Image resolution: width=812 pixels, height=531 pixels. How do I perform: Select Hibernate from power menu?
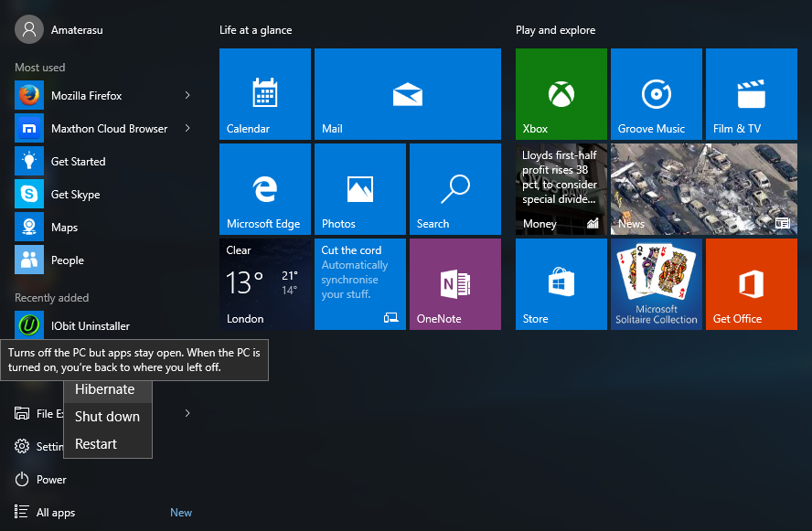tap(108, 389)
